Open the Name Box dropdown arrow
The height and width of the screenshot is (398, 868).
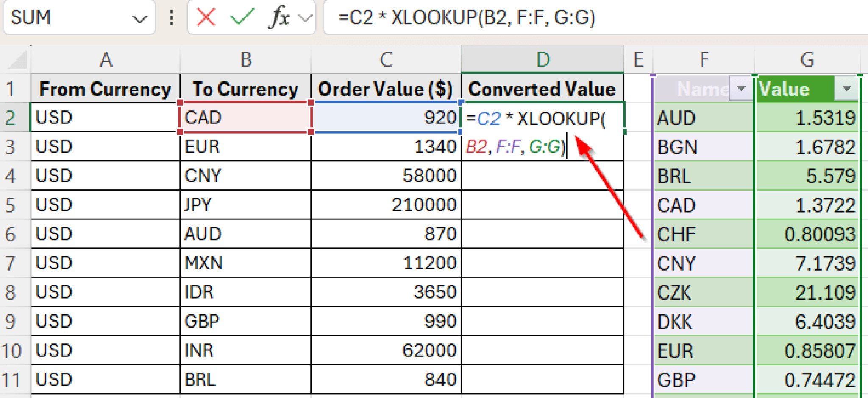click(140, 18)
